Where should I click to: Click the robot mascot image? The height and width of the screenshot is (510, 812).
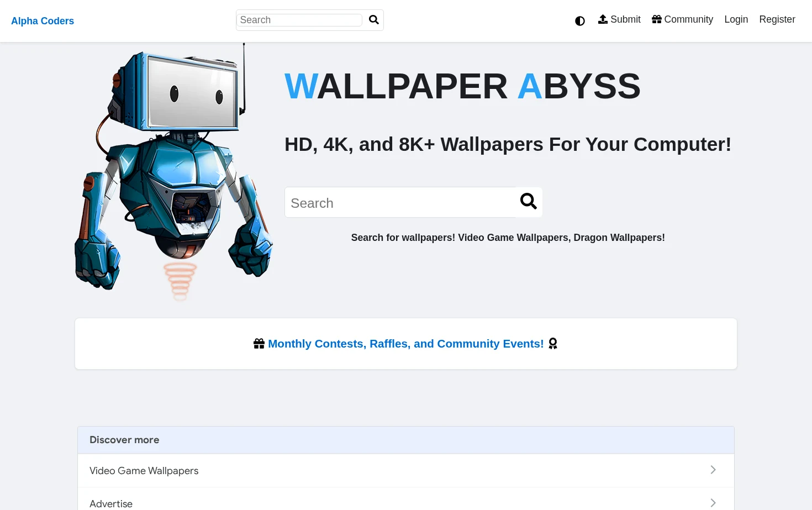[x=174, y=172]
